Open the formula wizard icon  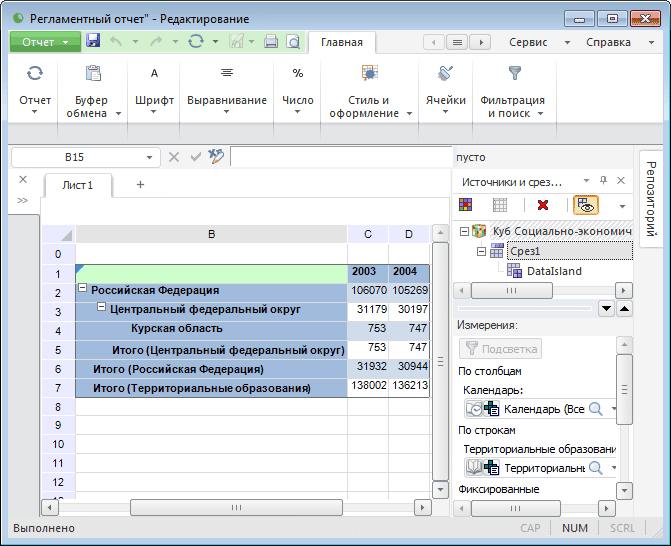216,157
